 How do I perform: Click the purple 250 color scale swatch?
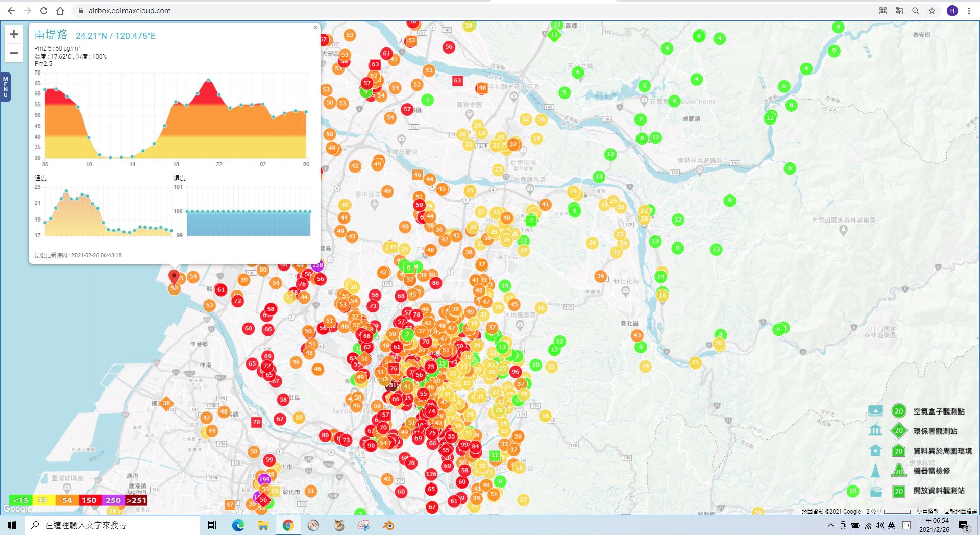point(113,500)
